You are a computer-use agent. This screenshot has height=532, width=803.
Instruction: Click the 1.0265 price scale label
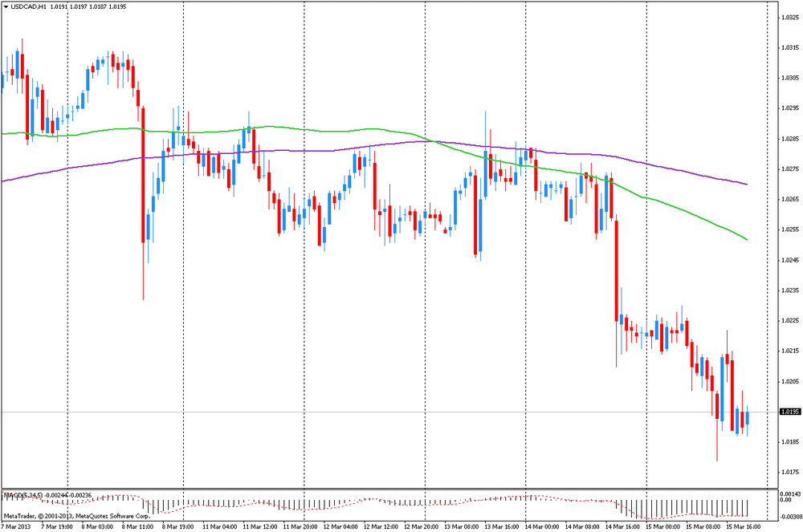790,199
